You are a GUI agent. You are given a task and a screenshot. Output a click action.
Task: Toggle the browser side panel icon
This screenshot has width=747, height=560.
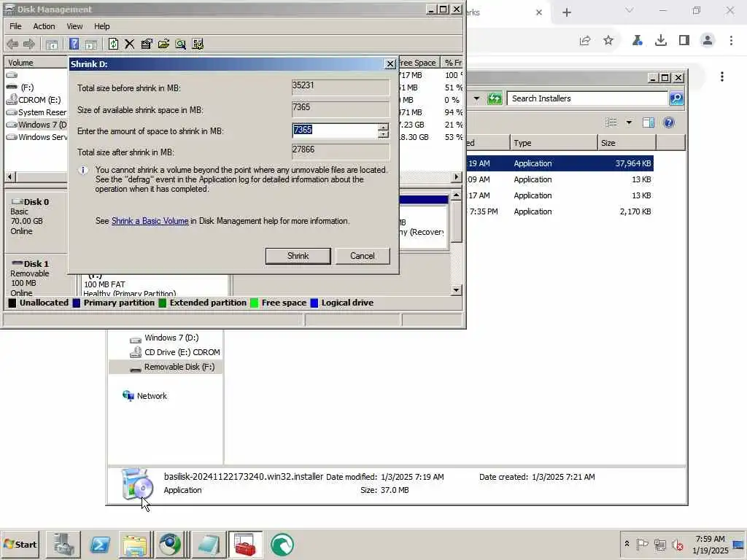684,41
